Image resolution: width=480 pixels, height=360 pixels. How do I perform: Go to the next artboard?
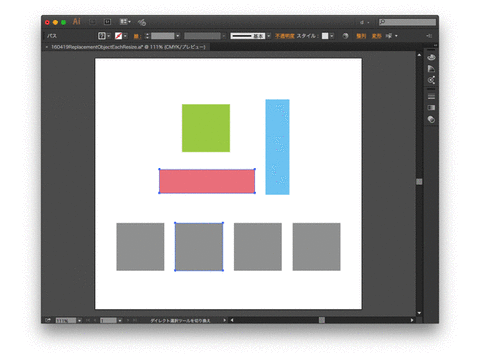[x=128, y=320]
